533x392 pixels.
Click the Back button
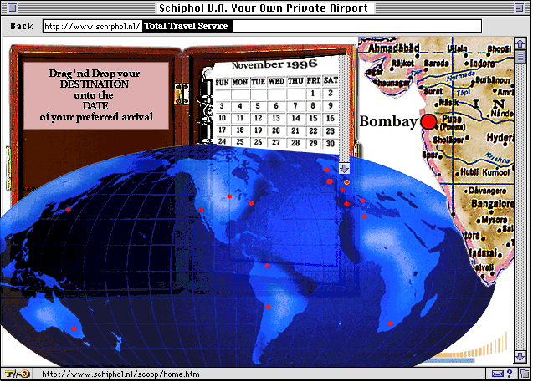pos(22,26)
